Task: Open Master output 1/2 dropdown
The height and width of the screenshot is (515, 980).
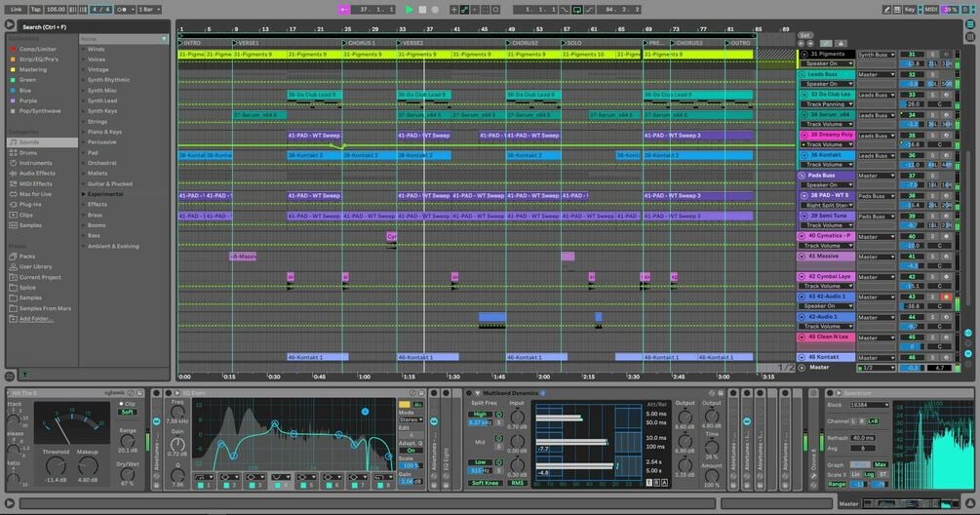Action: pos(877,368)
